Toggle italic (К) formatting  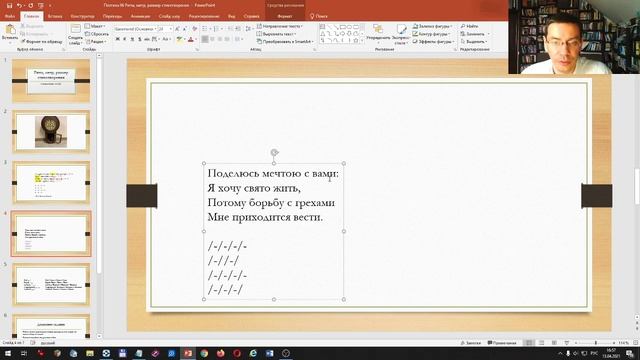click(125, 39)
